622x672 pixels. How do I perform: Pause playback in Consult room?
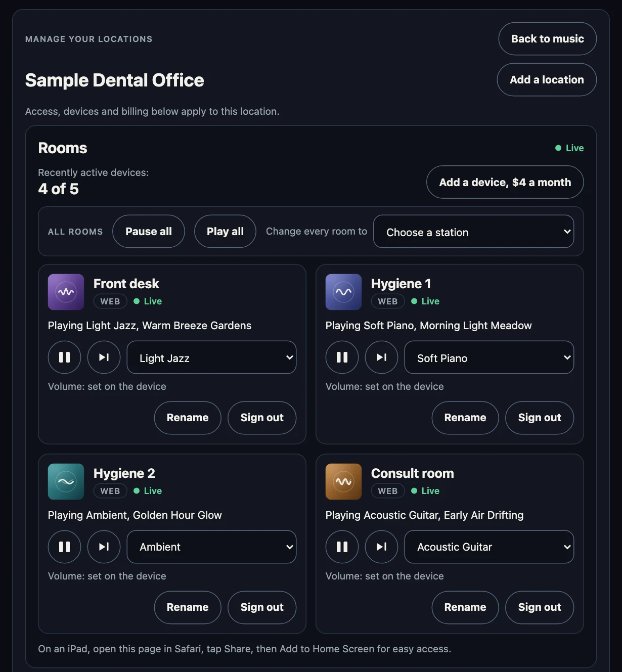tap(342, 547)
